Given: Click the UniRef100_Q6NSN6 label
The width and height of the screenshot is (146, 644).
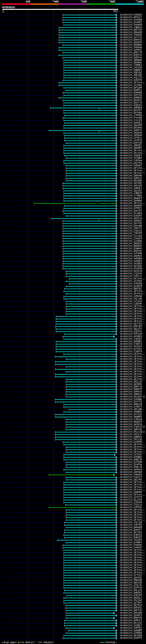Looking at the screenshot, I should click(131, 175).
